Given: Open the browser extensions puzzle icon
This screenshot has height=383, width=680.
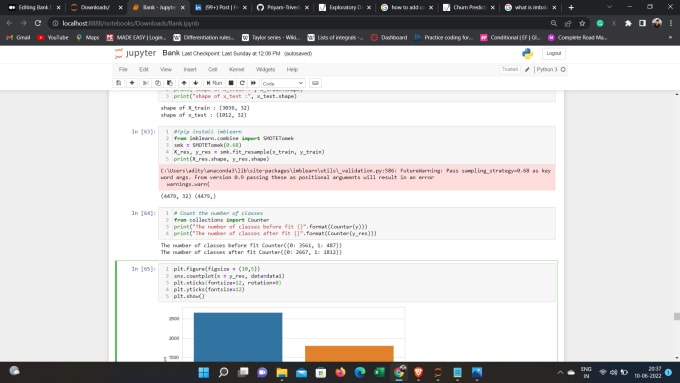Looking at the screenshot, I should pos(628,23).
